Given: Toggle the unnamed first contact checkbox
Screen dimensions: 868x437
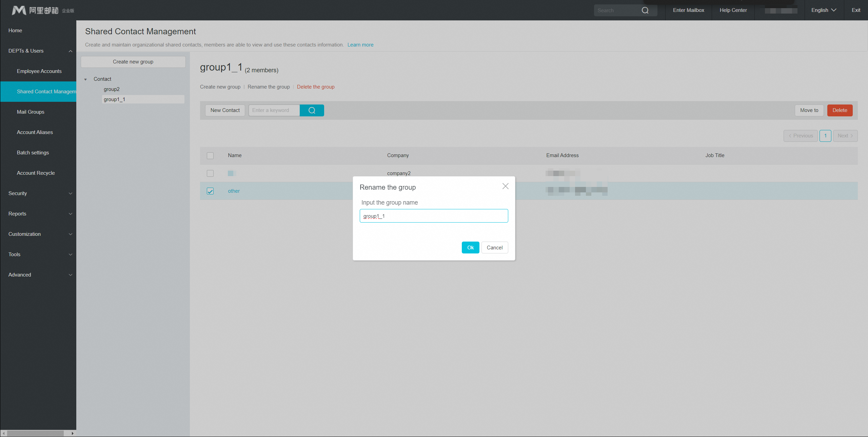Looking at the screenshot, I should point(211,173).
